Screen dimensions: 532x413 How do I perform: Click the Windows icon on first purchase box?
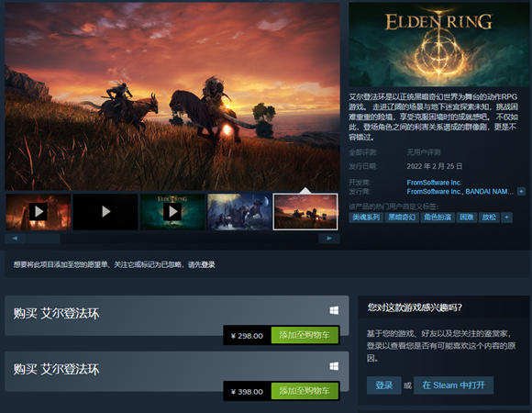tap(334, 310)
